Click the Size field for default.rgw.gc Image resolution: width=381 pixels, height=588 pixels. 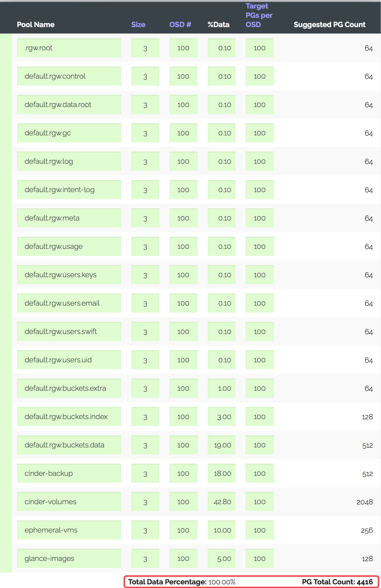tap(145, 133)
